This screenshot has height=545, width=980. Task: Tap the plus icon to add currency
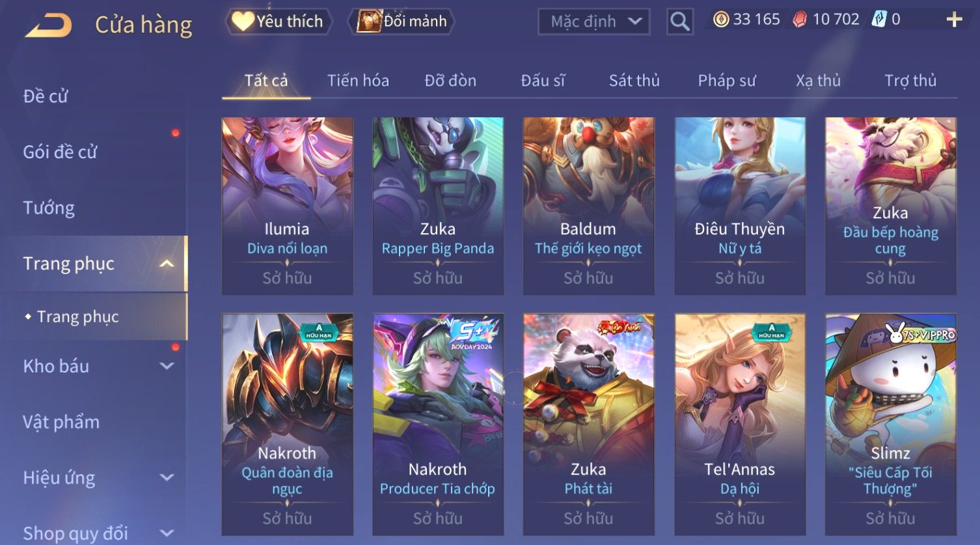[x=954, y=20]
